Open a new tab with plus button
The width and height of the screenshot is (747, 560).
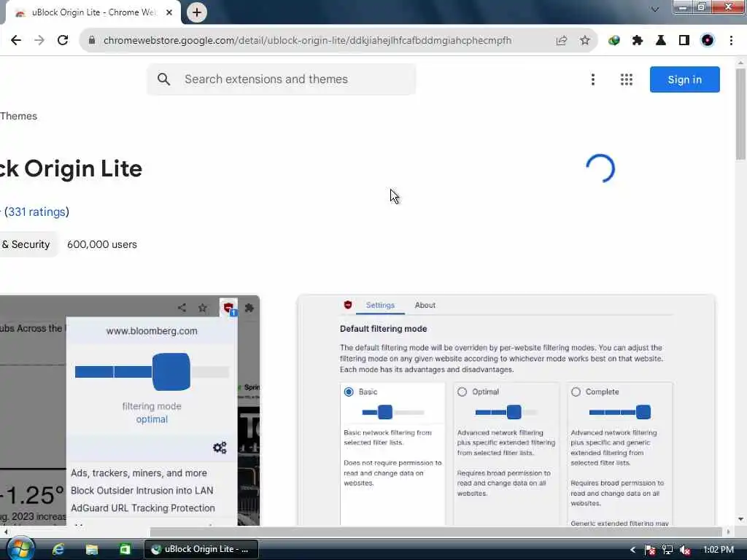pos(197,12)
